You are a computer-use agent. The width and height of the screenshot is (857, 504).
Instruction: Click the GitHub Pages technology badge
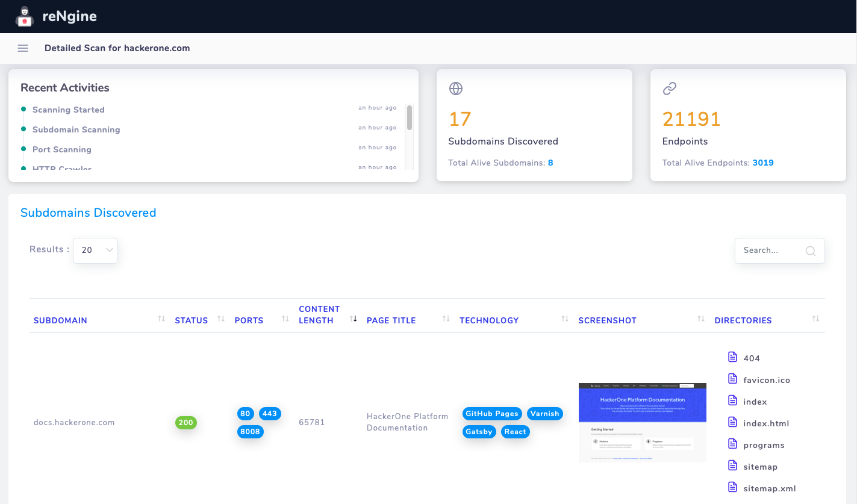click(x=492, y=414)
